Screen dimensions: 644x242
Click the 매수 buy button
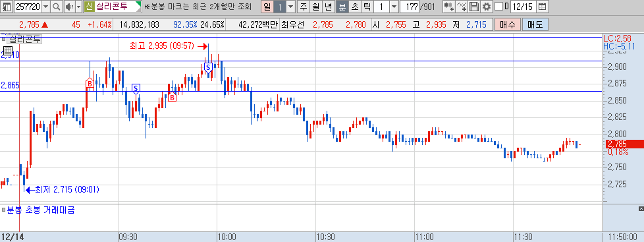[x=507, y=24]
